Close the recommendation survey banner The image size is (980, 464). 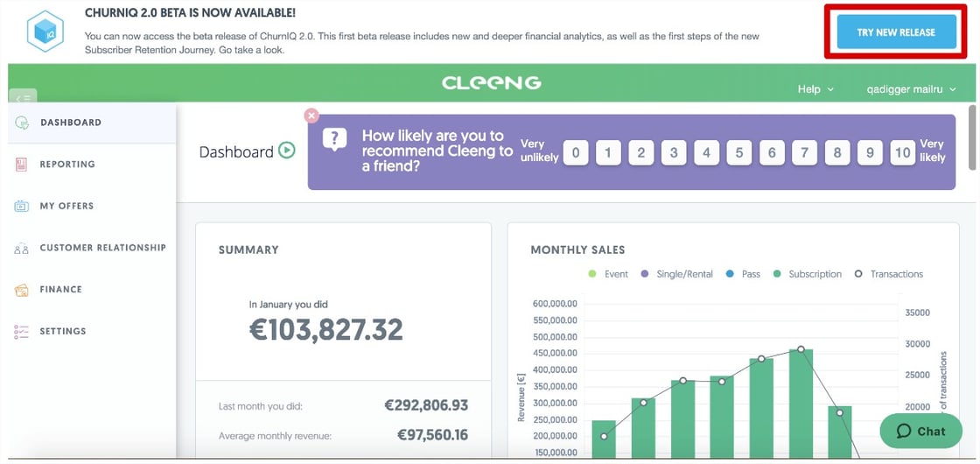[x=311, y=116]
